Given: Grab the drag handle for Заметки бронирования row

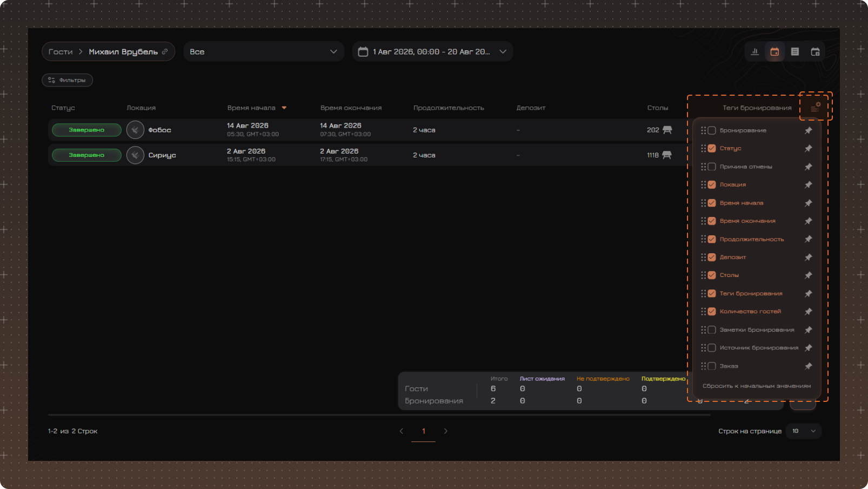Looking at the screenshot, I should (704, 330).
